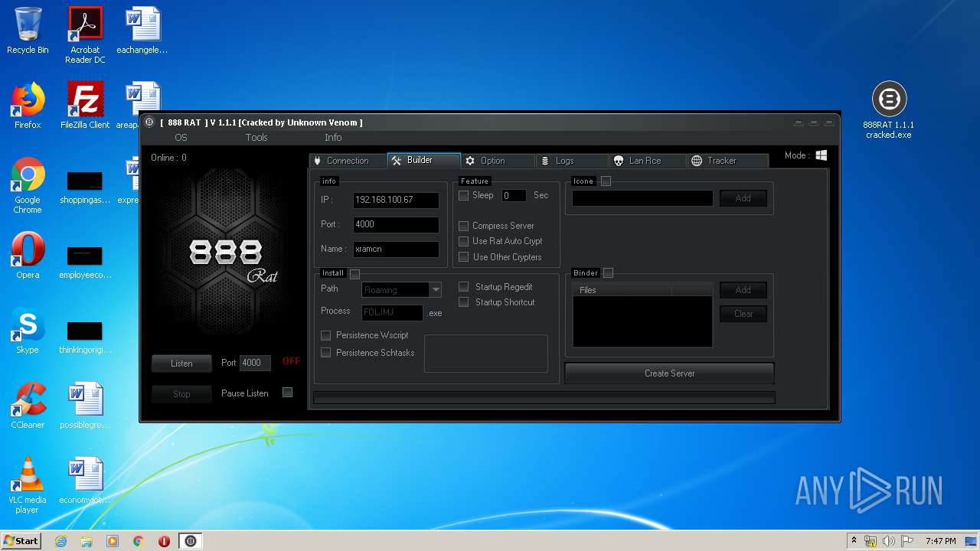Click the Stop button
980x551 pixels.
[x=181, y=394]
